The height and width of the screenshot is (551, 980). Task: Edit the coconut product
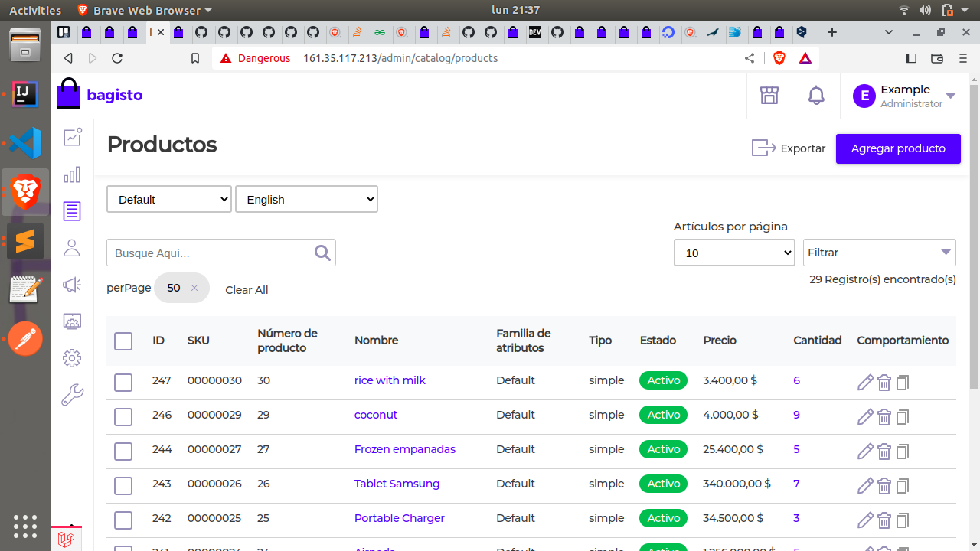(x=865, y=416)
